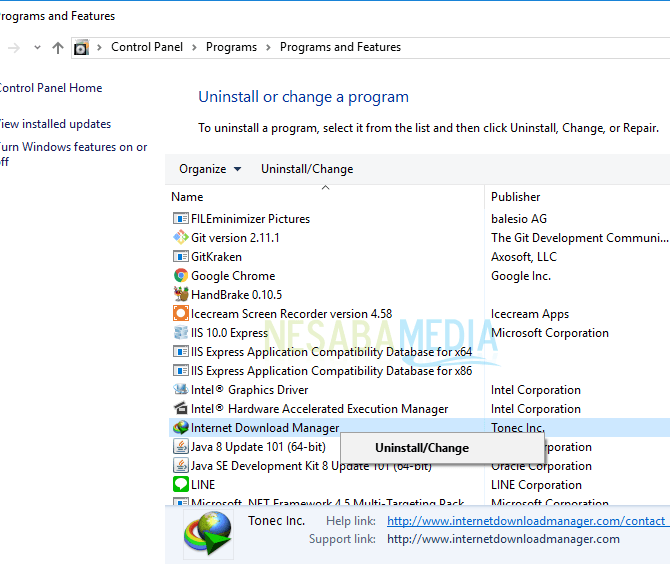Navigate up one level with up arrow

pyautogui.click(x=58, y=48)
